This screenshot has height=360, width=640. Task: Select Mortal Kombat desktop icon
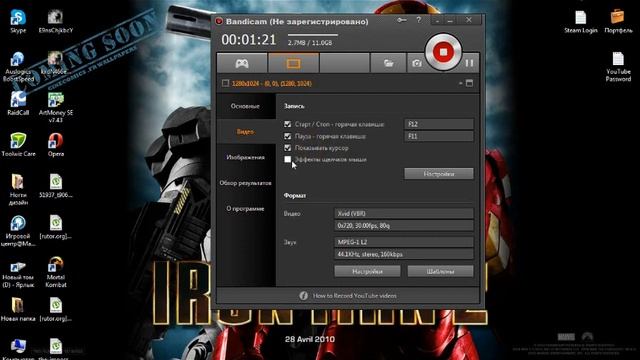tap(56, 272)
